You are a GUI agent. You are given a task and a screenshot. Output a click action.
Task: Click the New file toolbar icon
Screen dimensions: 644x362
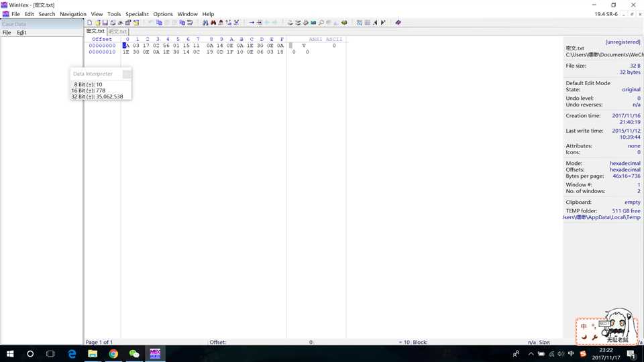[x=89, y=23]
